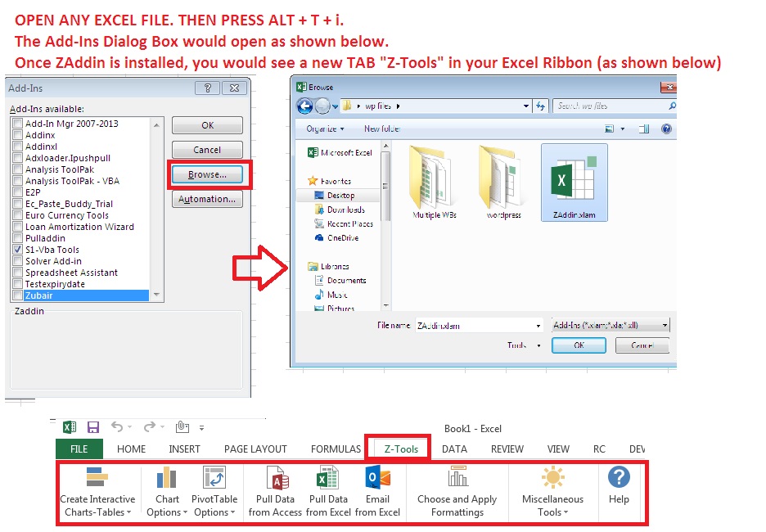Image resolution: width=766 pixels, height=532 pixels.
Task: Open the FILE tab
Action: (x=79, y=449)
